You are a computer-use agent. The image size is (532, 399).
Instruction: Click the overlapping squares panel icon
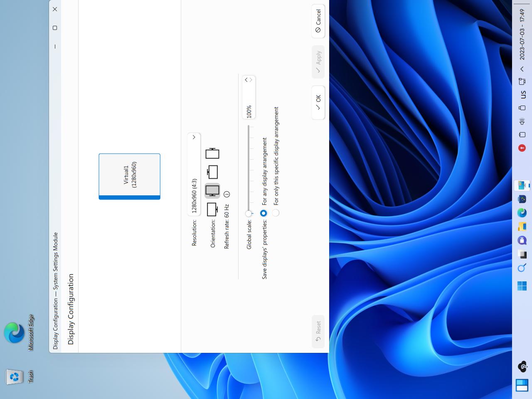[522, 254]
